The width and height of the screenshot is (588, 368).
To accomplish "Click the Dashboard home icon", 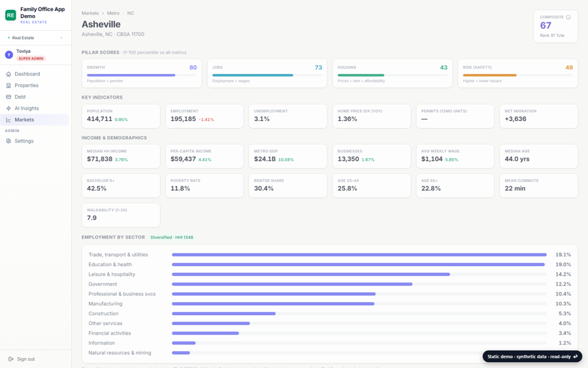I will [x=8, y=74].
